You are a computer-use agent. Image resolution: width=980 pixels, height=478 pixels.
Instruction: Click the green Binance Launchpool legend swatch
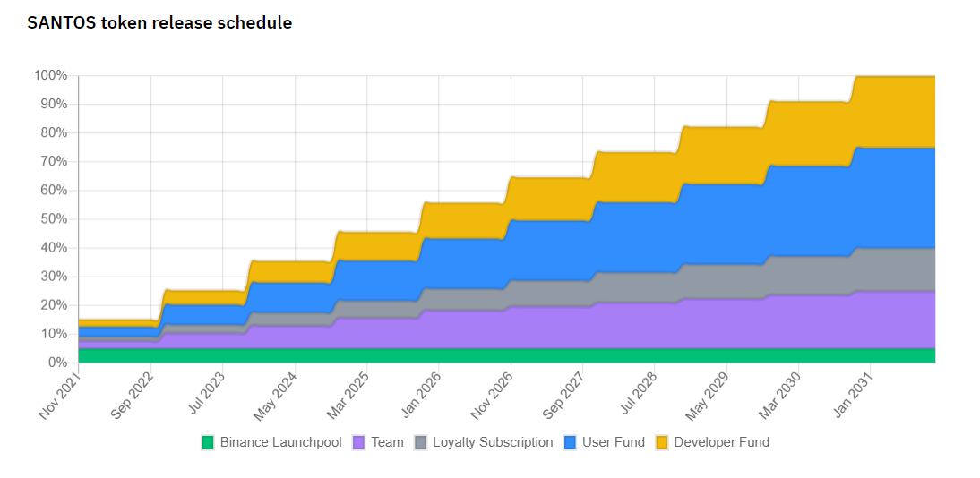(208, 442)
